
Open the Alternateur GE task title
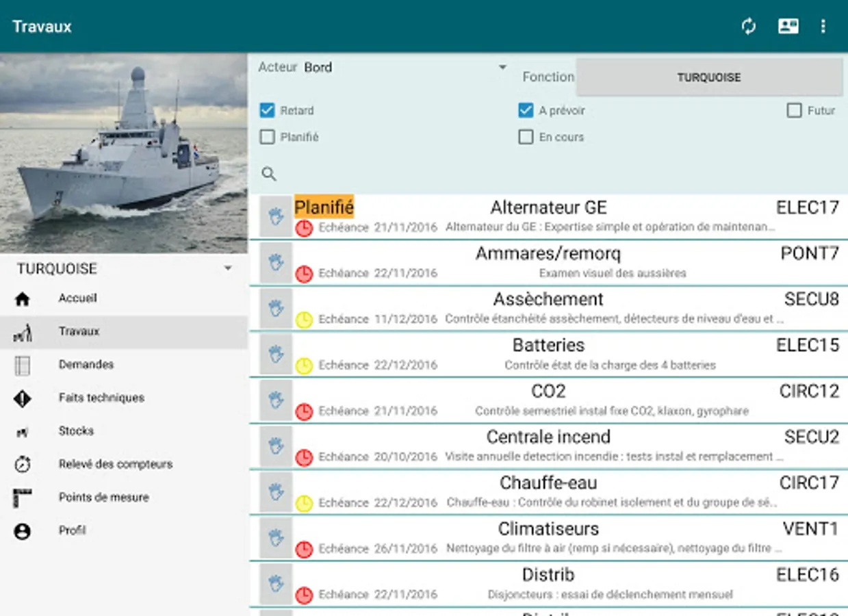pyautogui.click(x=548, y=207)
